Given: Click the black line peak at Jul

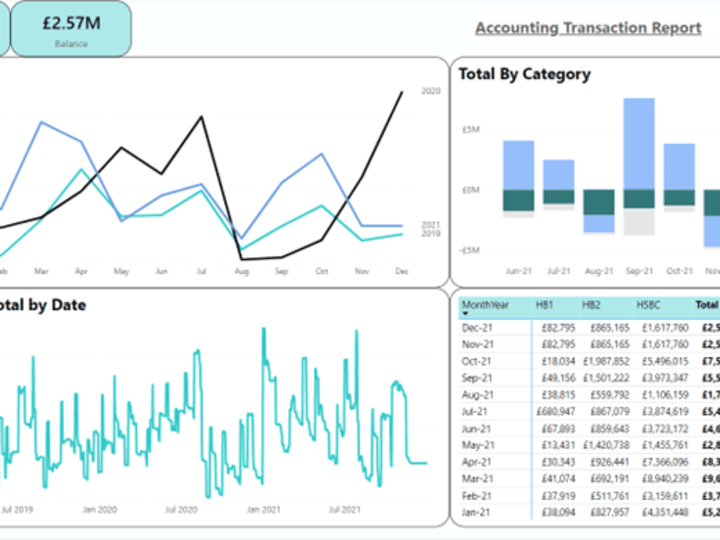Looking at the screenshot, I should click(x=201, y=117).
